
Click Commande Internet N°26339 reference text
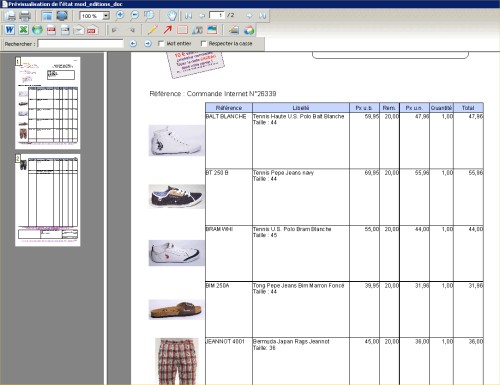click(x=231, y=94)
